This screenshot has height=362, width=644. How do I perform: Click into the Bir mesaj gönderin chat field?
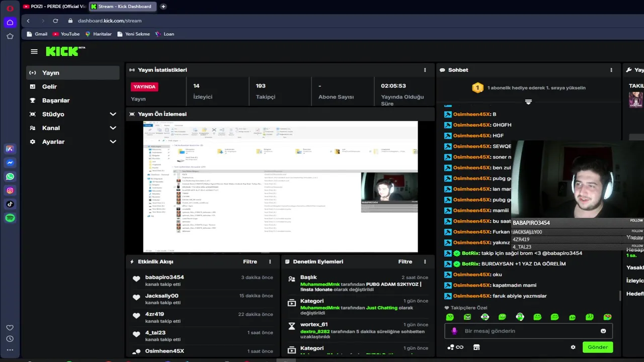[x=528, y=331]
